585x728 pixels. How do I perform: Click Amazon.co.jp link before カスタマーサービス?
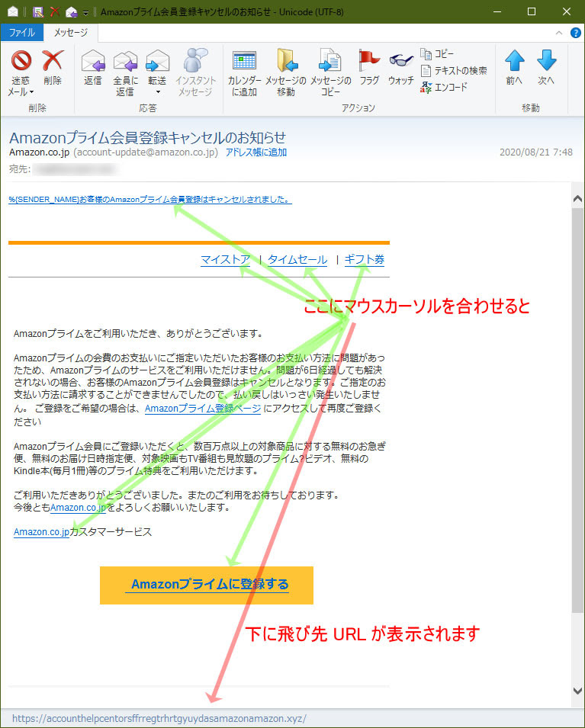click(41, 532)
